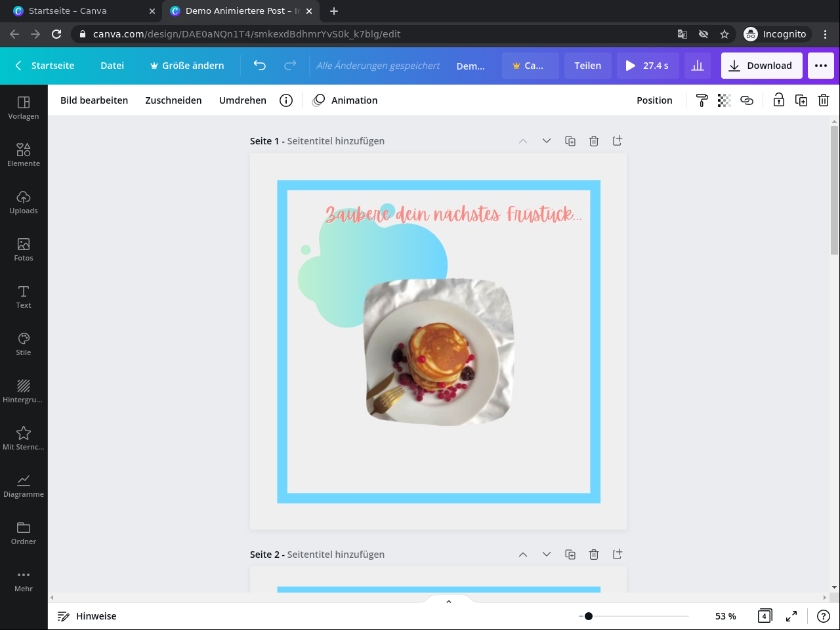Play the 27.4 s animation preview
This screenshot has width=840, height=630.
[648, 66]
